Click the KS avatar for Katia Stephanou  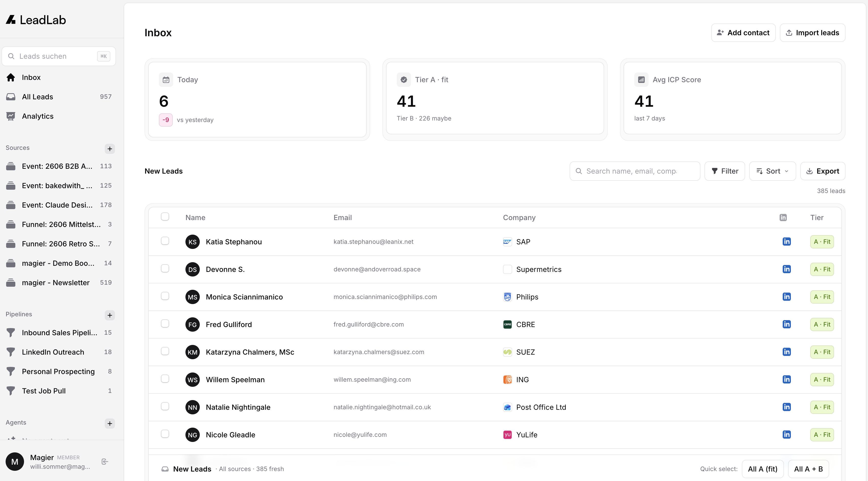(x=192, y=242)
